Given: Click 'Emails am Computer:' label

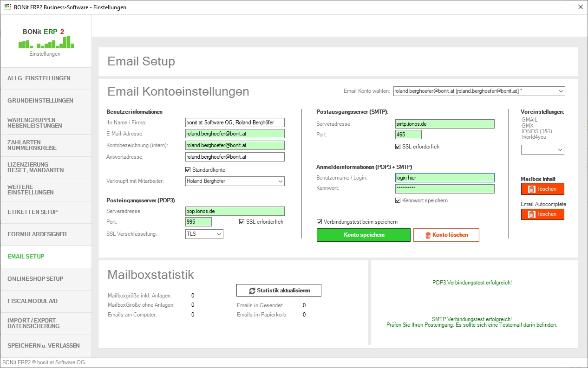Looking at the screenshot, I should coord(132,315).
